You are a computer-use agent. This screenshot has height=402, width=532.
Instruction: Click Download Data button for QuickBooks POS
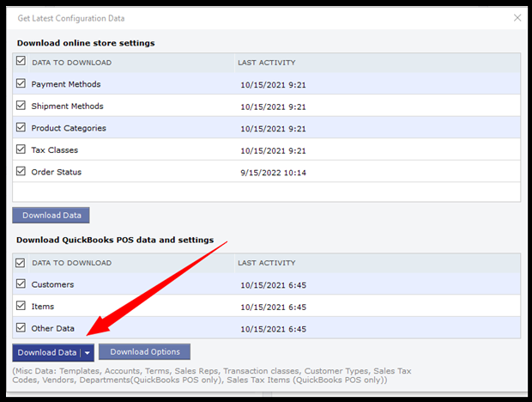point(47,353)
